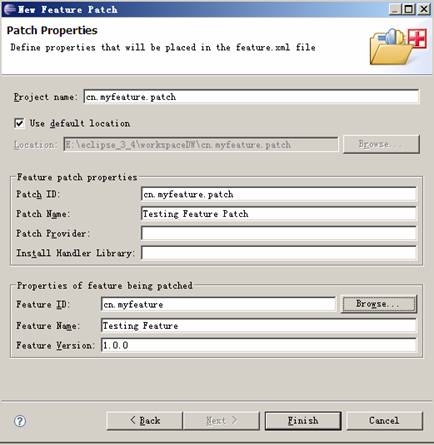
Task: Uncheck Use default location checkbox
Action: 19,123
